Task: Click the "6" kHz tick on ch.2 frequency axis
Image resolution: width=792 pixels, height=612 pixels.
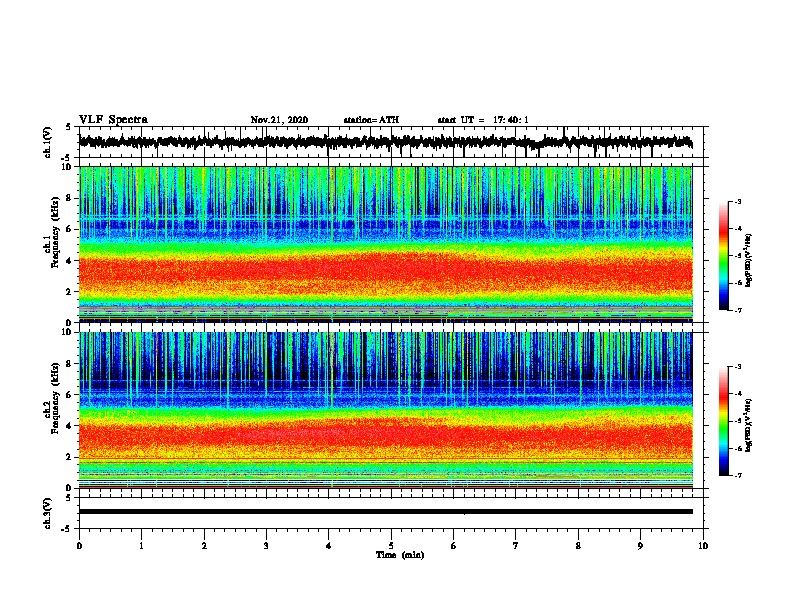Action: tap(70, 394)
